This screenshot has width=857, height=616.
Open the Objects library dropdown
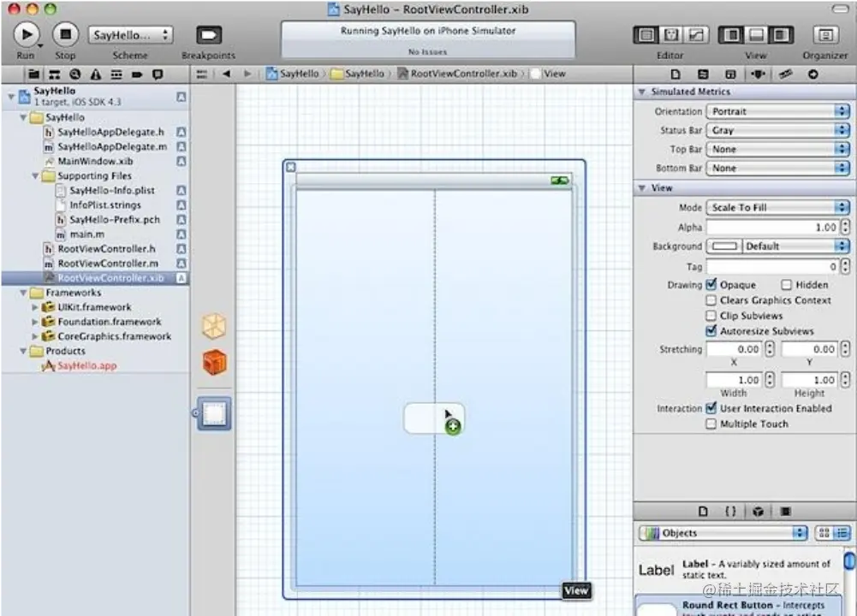coord(723,533)
